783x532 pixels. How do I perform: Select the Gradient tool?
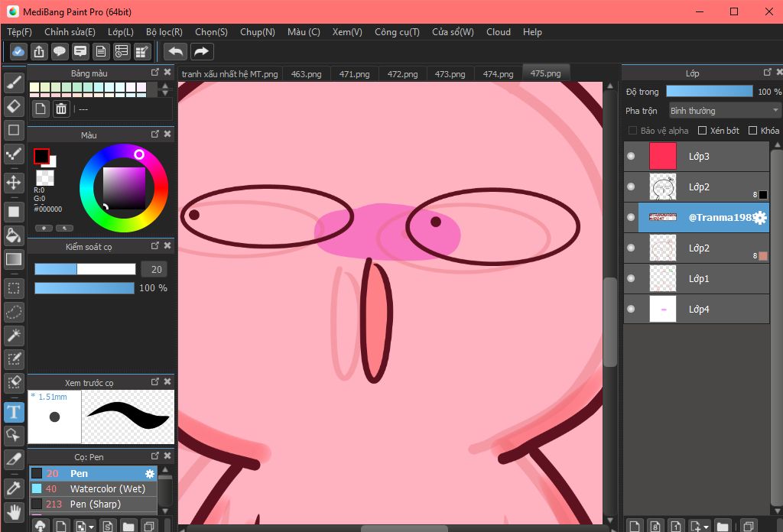pos(14,259)
